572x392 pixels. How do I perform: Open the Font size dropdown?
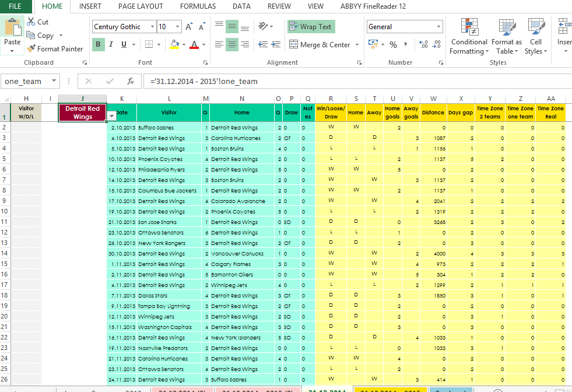click(x=178, y=27)
